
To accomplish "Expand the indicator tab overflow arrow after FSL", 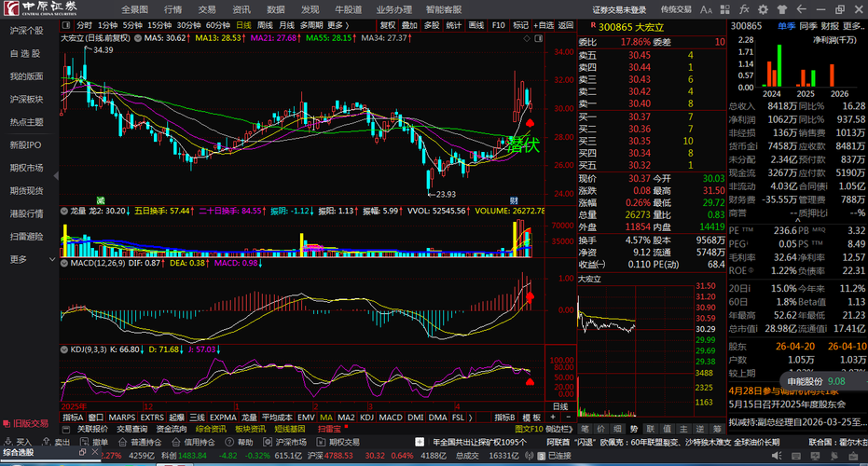I will [x=471, y=418].
